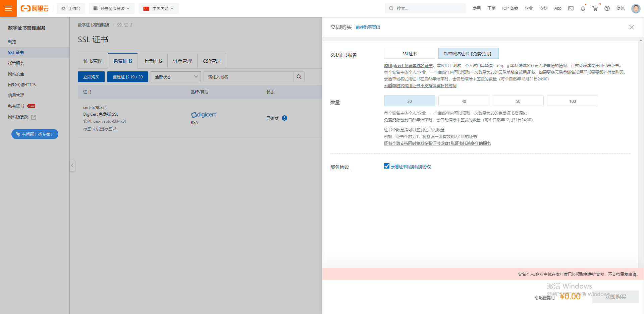Select quantity 100 option

click(572, 101)
